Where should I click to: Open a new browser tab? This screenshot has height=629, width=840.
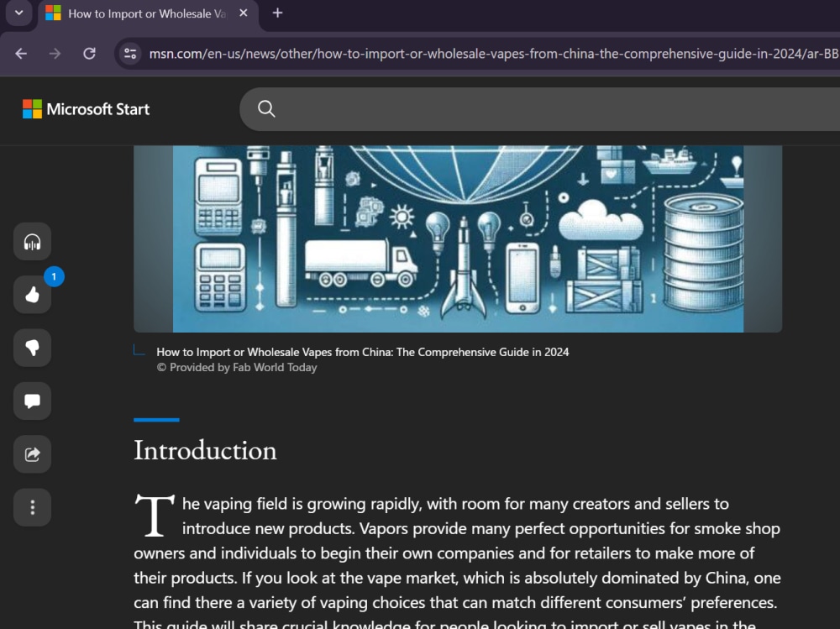pyautogui.click(x=277, y=13)
